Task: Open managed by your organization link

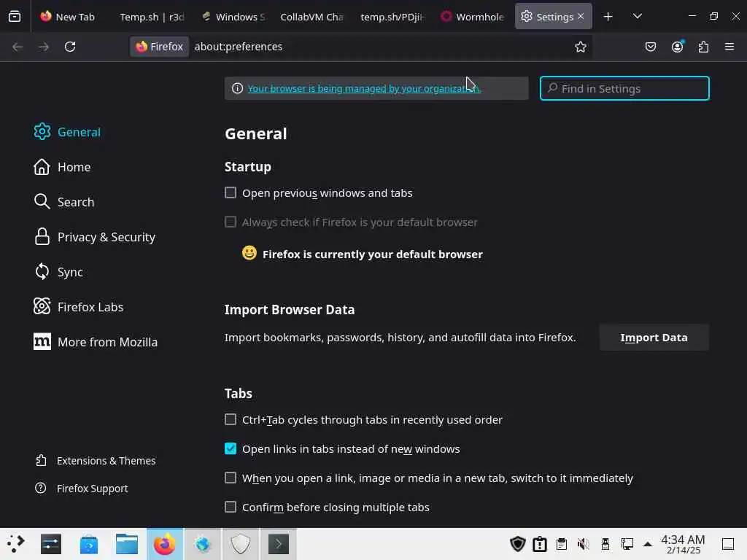Action: pos(364,88)
